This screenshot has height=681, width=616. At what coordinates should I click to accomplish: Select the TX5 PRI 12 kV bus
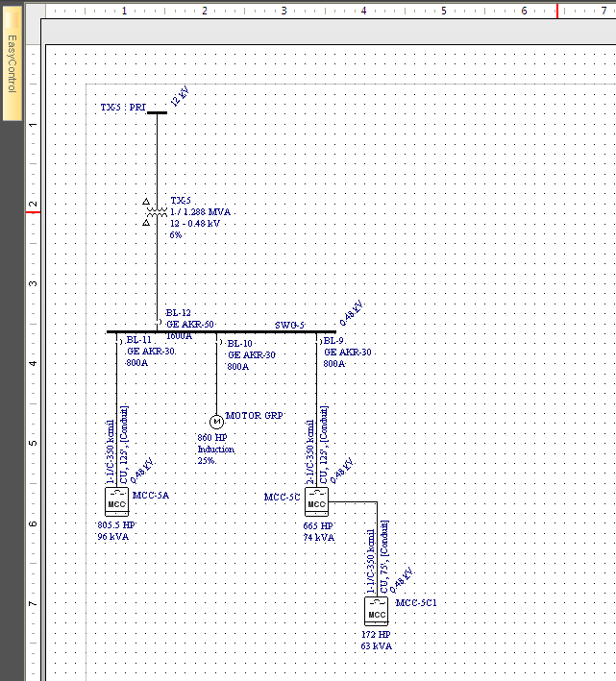(156, 112)
